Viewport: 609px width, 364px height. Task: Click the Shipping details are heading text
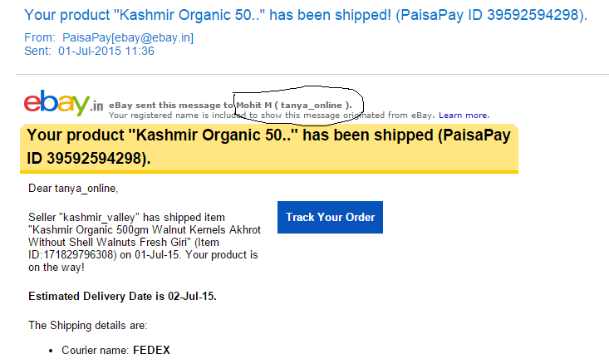pos(87,325)
